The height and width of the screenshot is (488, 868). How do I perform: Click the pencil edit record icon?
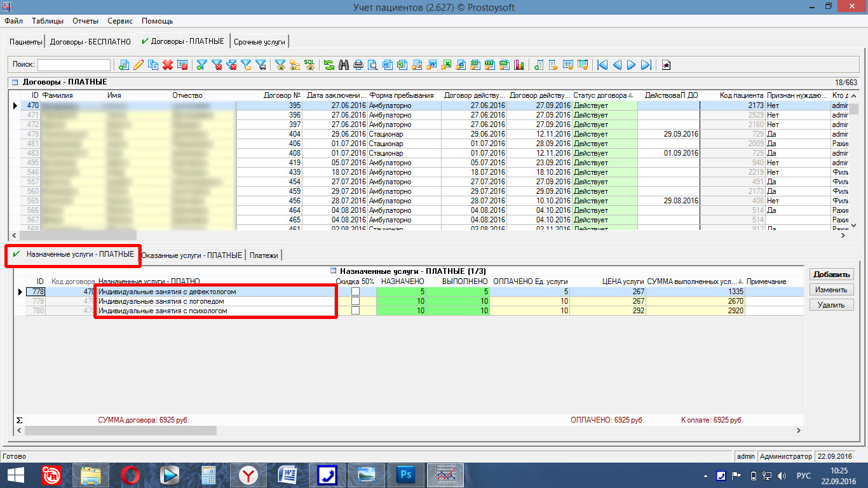(138, 65)
